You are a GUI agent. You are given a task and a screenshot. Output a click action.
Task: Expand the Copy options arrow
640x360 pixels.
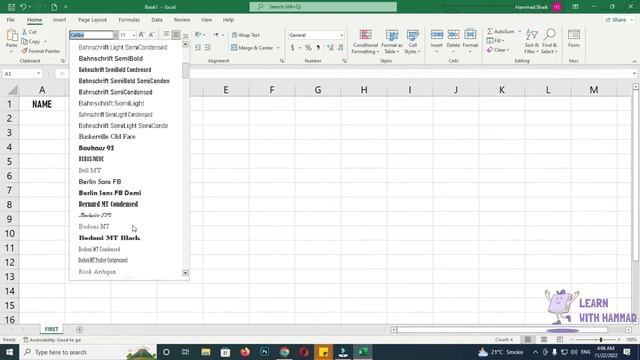(45, 41)
